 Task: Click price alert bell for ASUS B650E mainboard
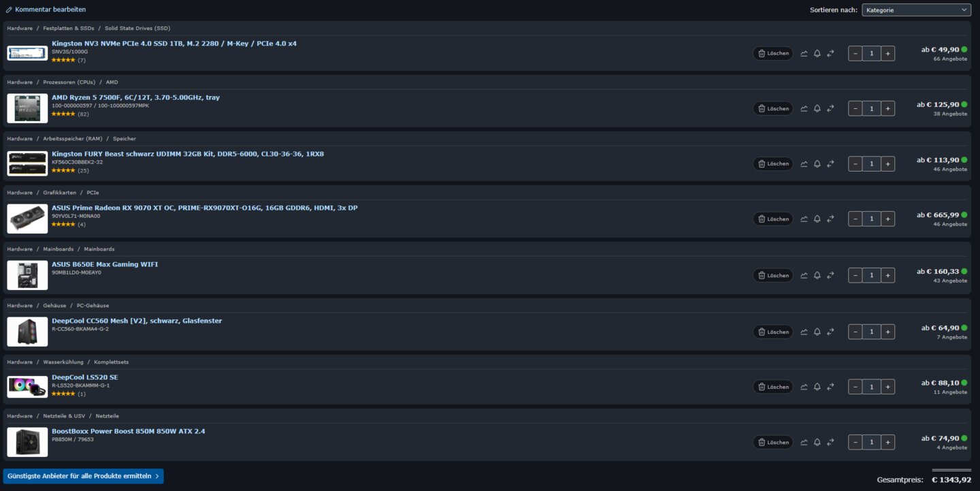pyautogui.click(x=817, y=275)
